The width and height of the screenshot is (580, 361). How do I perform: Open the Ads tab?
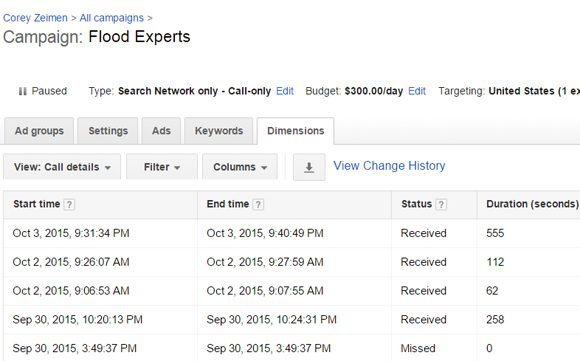click(x=161, y=131)
